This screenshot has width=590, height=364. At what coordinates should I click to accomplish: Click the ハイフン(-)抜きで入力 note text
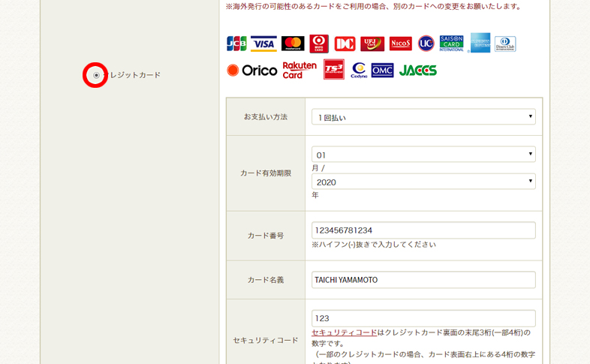tap(374, 245)
